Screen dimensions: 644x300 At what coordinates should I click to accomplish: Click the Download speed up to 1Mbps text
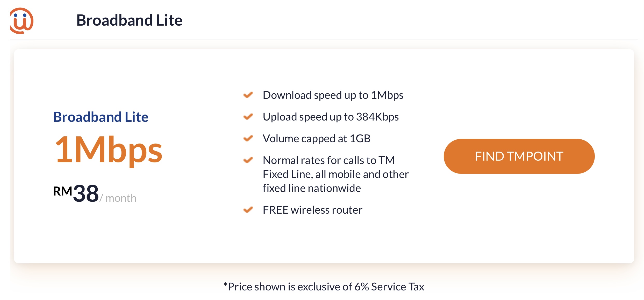point(333,95)
